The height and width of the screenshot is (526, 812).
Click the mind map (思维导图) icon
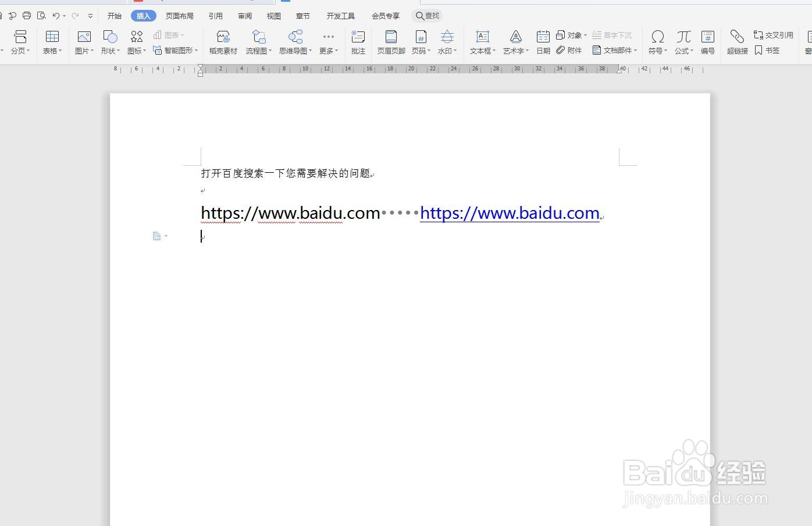[x=295, y=37]
